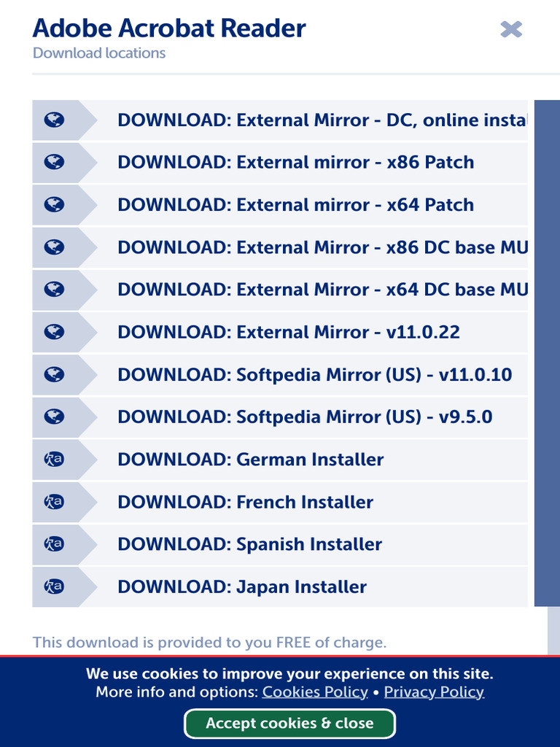Download External Mirror x86 DC base MUI
Screen dimensions: 560x747
(x=280, y=247)
